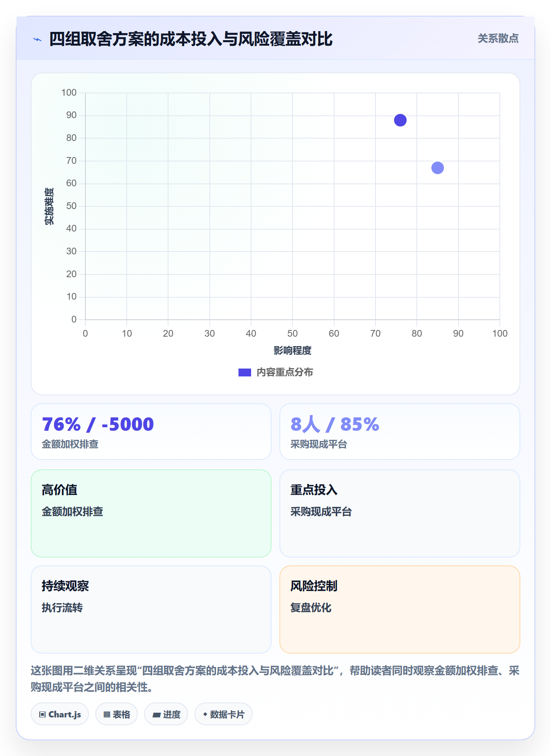Click the description paragraph starting 这张图用二维关系

[275, 679]
